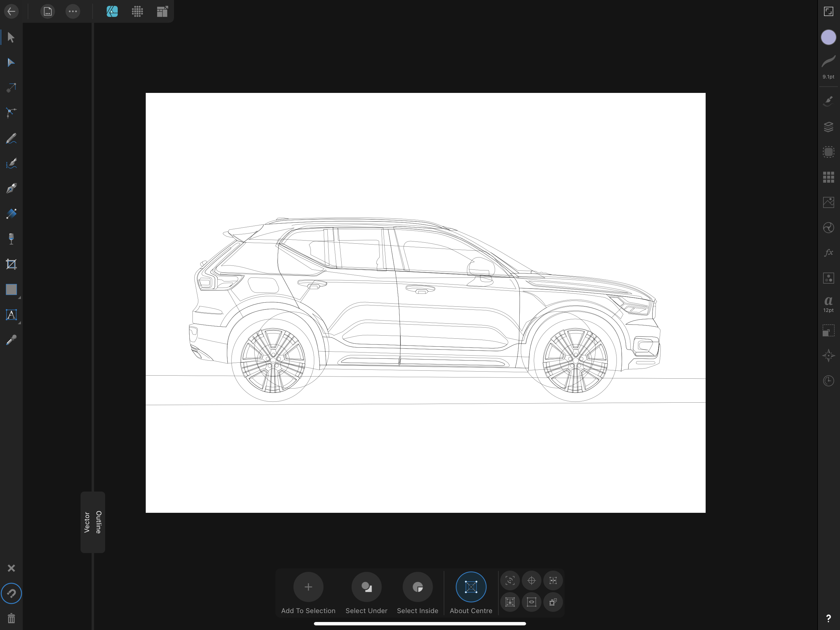This screenshot has width=840, height=630.
Task: Open the Layer Effects fx panel
Action: coord(828,253)
